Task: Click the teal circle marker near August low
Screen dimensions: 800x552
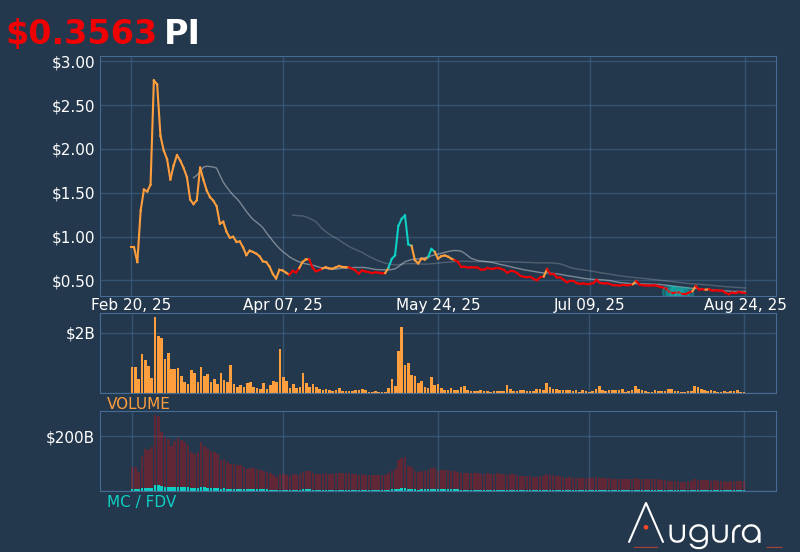Action: [678, 292]
